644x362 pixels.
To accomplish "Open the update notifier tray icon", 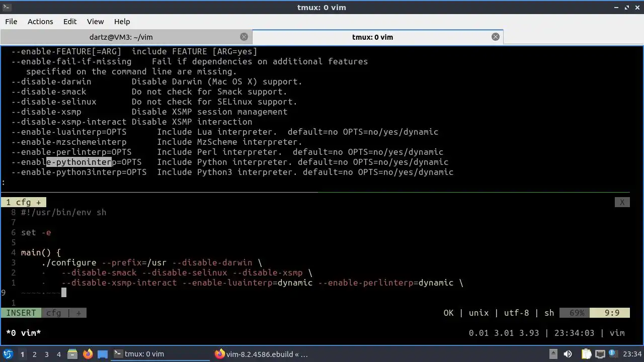I will 614,354.
